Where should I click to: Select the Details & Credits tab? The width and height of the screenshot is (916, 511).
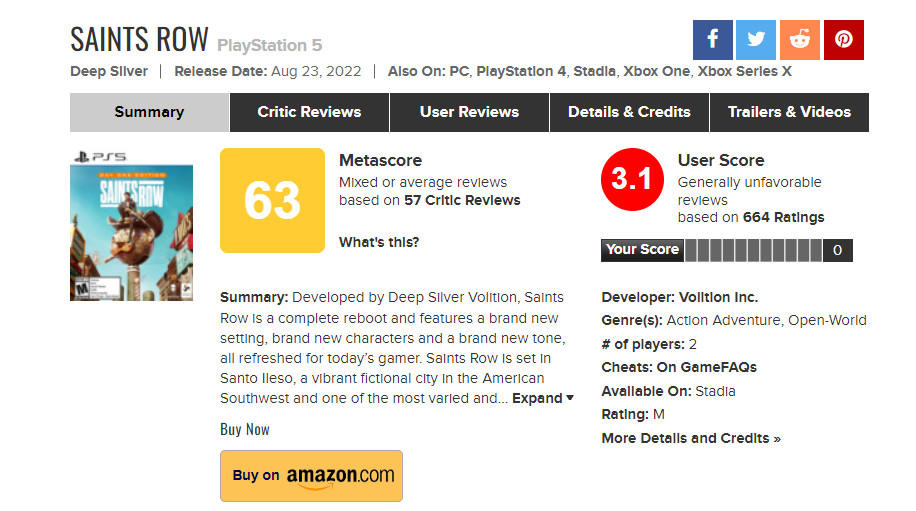(x=629, y=112)
